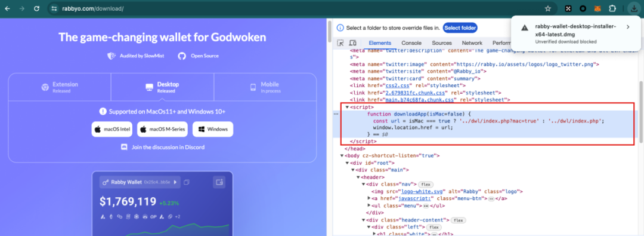Open the Elements tab in DevTools
This screenshot has height=236, width=644.
pyautogui.click(x=380, y=43)
